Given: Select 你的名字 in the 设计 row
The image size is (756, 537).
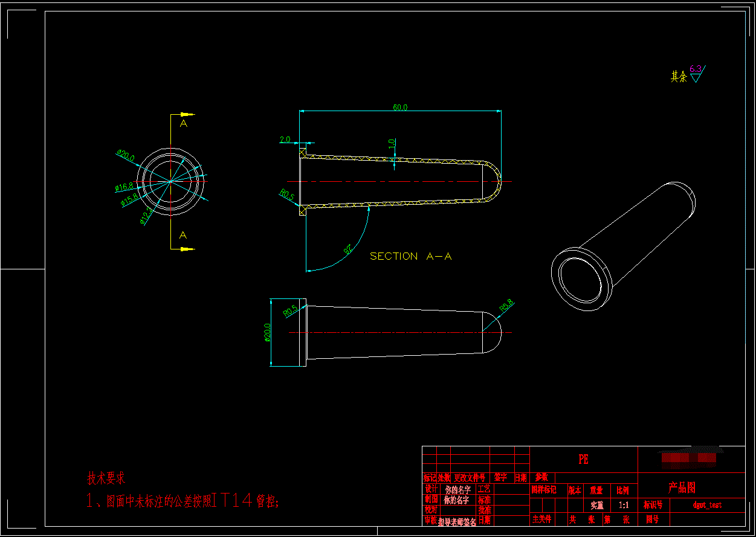Looking at the screenshot, I should (x=457, y=490).
